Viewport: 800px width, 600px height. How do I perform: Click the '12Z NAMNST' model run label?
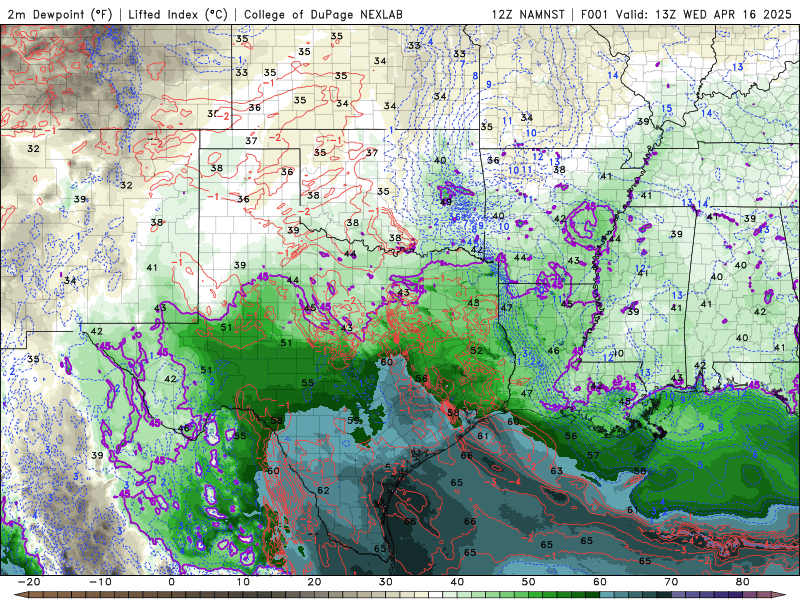(528, 14)
